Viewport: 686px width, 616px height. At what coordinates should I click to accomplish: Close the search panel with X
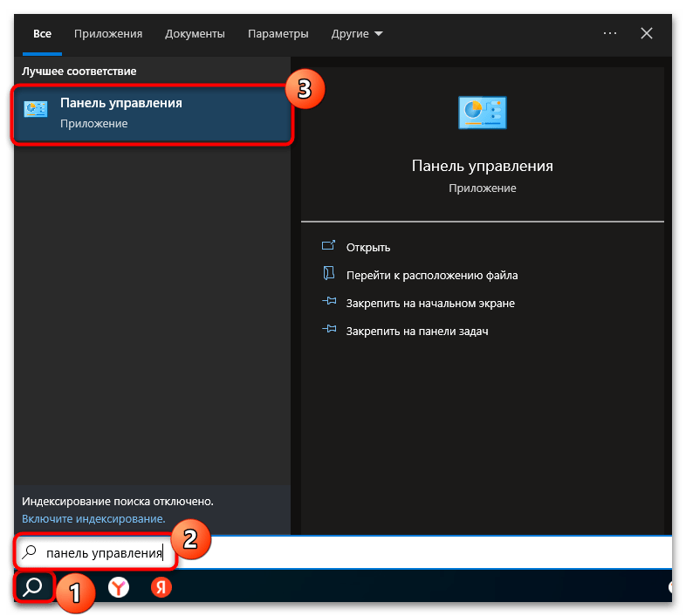(x=646, y=33)
